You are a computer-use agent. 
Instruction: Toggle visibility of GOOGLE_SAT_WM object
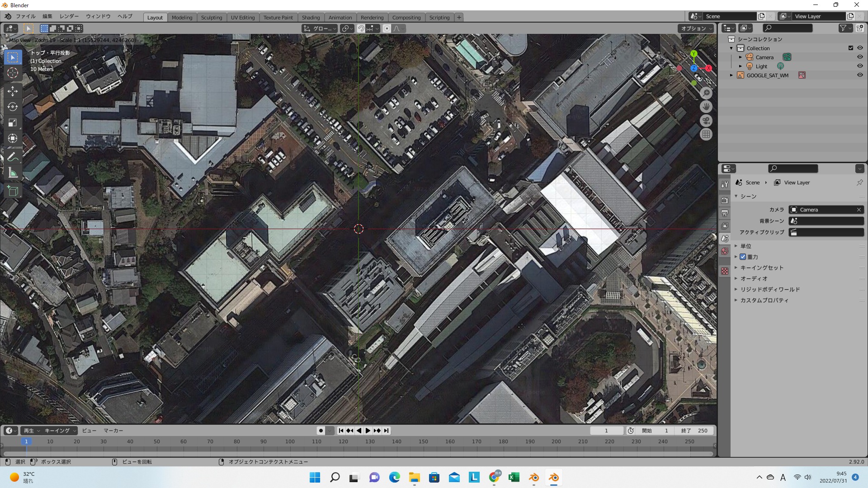(x=860, y=75)
